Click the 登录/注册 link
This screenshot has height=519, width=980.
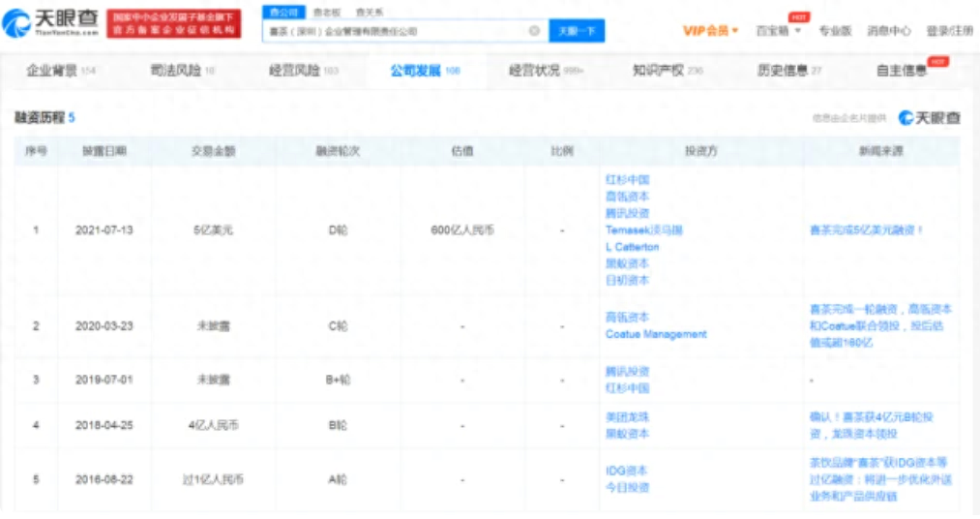[x=949, y=31]
